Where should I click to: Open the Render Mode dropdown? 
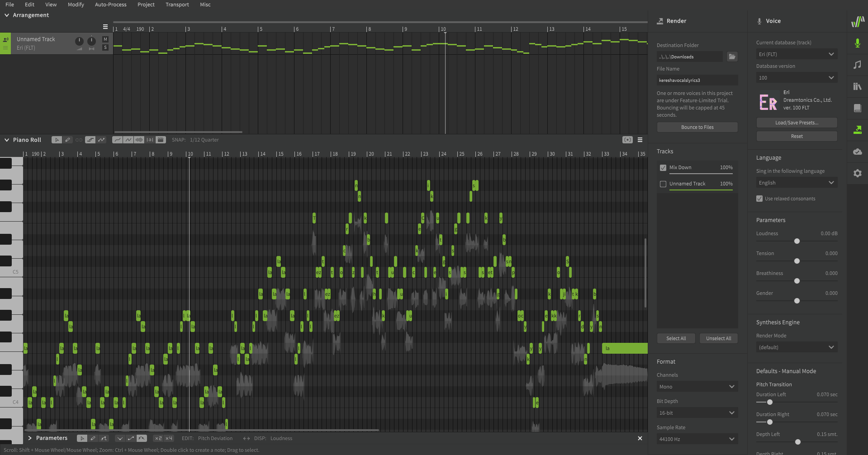pos(797,347)
